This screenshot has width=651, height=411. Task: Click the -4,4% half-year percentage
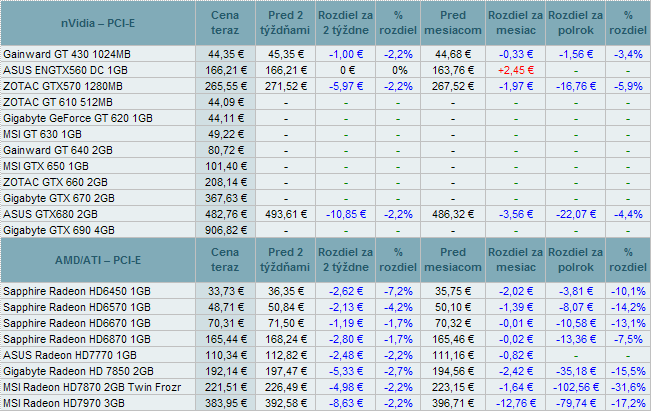[x=628, y=214]
